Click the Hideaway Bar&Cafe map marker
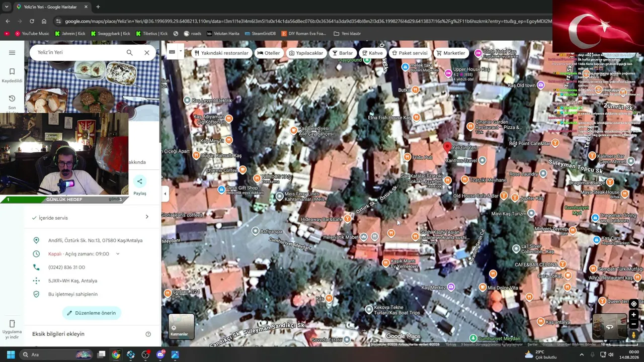 [x=347, y=219]
